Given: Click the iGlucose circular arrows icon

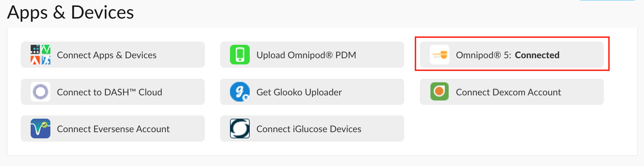Looking at the screenshot, I should click(240, 129).
